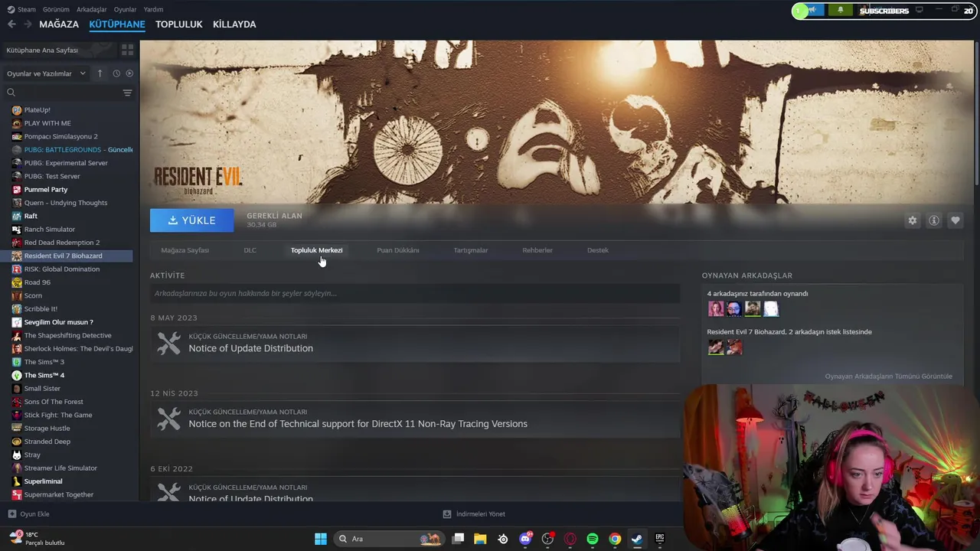The width and height of the screenshot is (980, 551).
Task: Open the Oyunlar menu
Action: 126,9
